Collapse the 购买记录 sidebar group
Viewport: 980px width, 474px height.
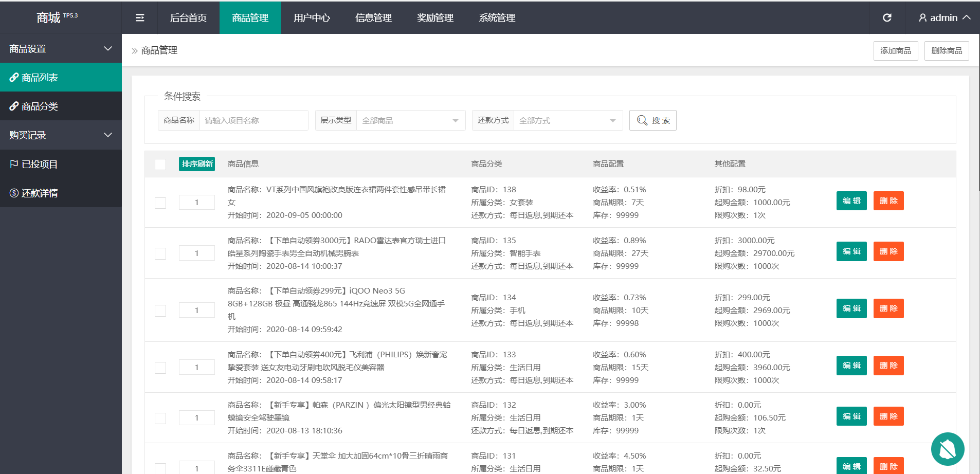point(61,135)
